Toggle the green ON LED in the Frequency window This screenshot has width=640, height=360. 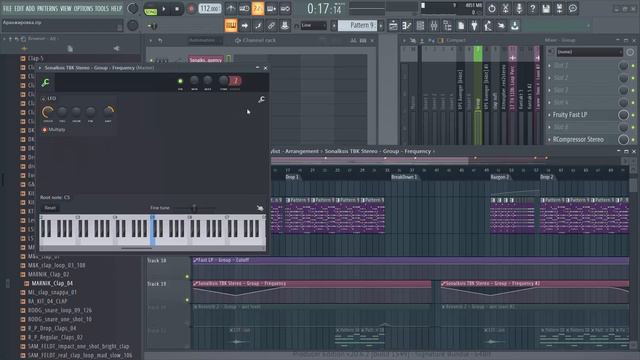pos(180,81)
